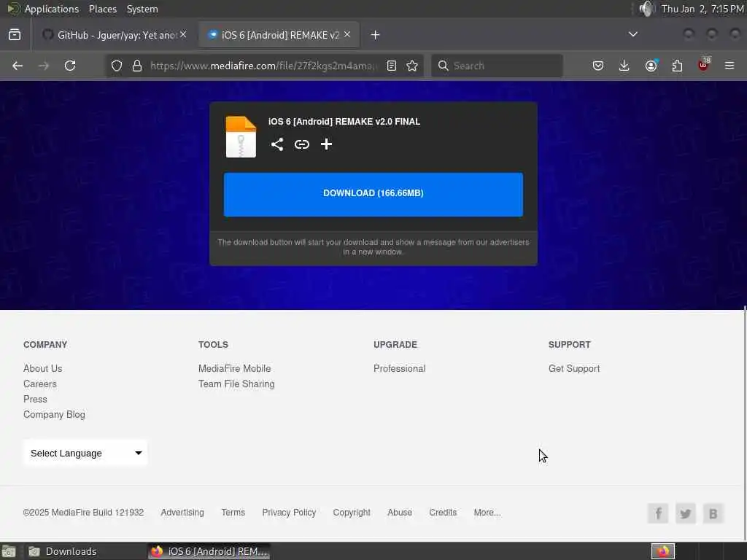Click the page vertical scrollbar

[x=745, y=424]
